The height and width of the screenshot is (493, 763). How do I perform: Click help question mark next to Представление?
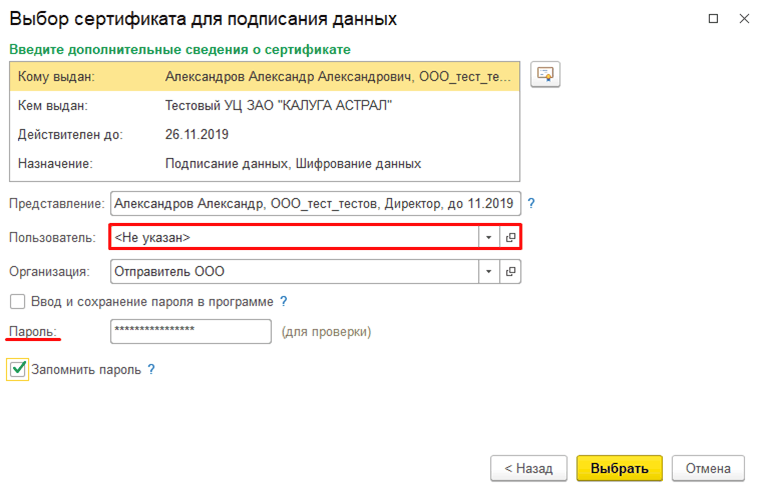[531, 204]
